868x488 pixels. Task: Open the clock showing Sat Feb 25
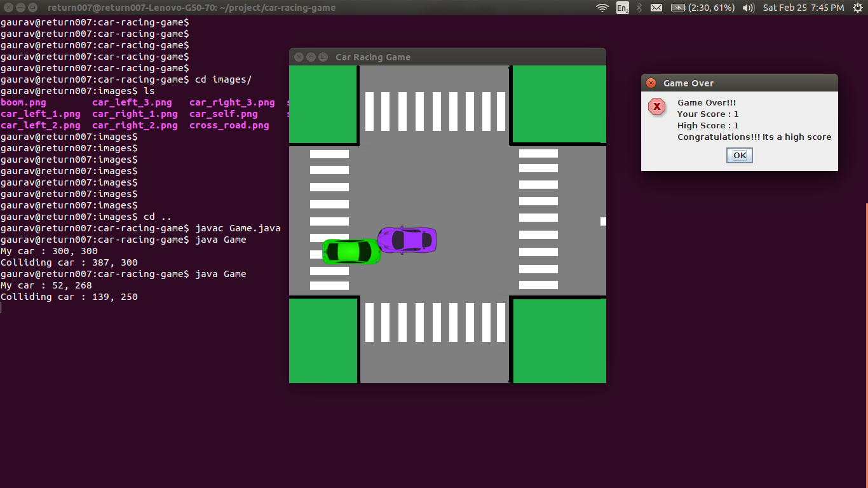tap(803, 8)
